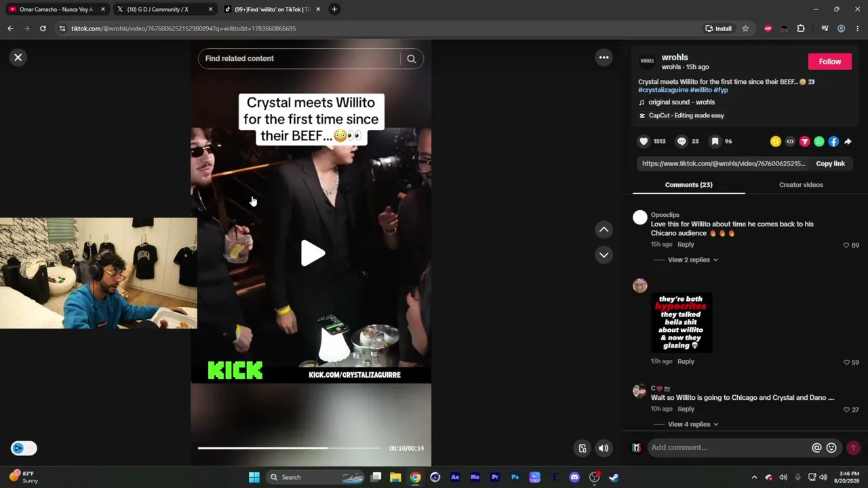Open more share options arrow
The height and width of the screenshot is (488, 868).
tap(848, 142)
